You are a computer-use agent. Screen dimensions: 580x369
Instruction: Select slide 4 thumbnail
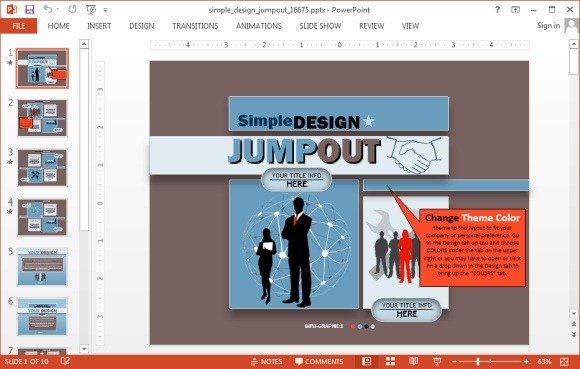[x=42, y=217]
